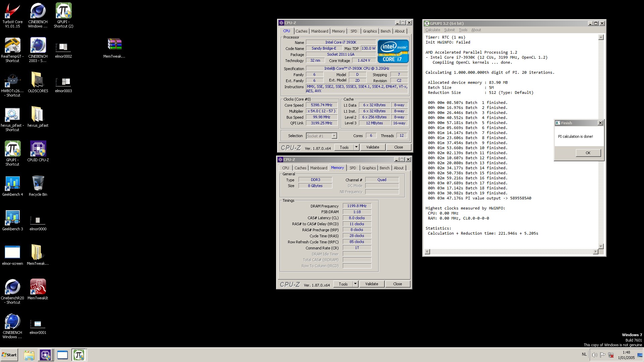Open the MemTweak archive icon on desktop
This screenshot has width=644, height=362.
click(x=114, y=49)
